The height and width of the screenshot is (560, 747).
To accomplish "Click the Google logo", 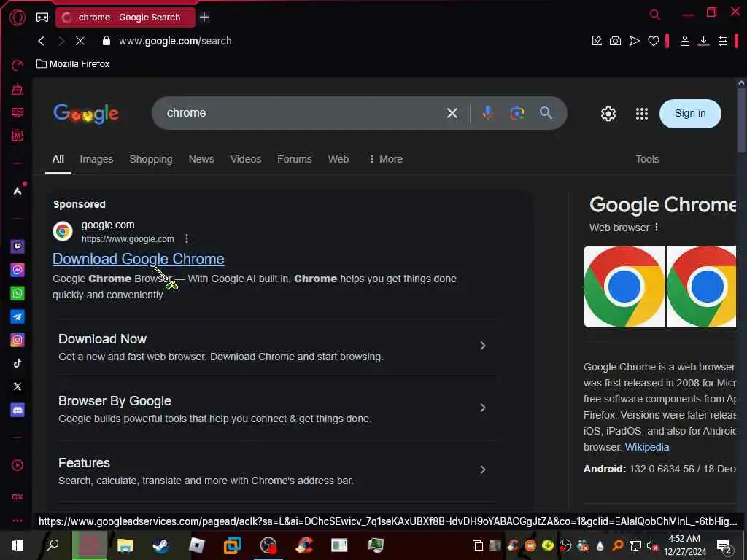I will click(86, 113).
